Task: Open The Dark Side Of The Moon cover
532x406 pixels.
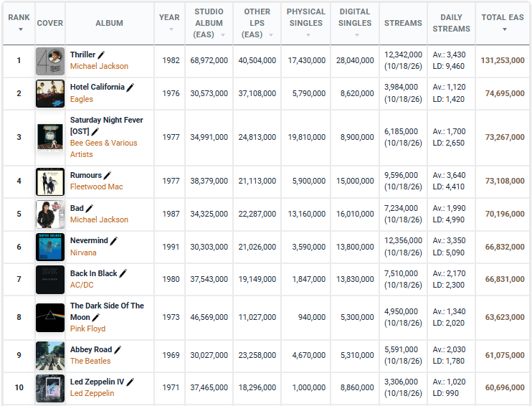Action: 50,318
